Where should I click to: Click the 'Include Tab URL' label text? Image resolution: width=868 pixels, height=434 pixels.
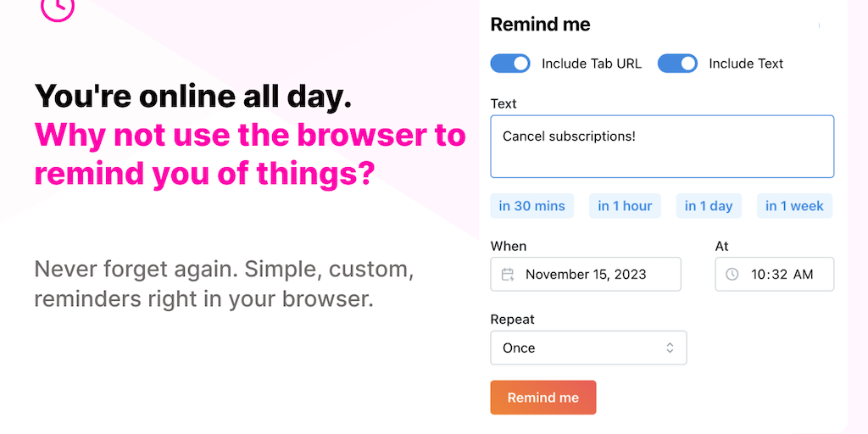(592, 64)
